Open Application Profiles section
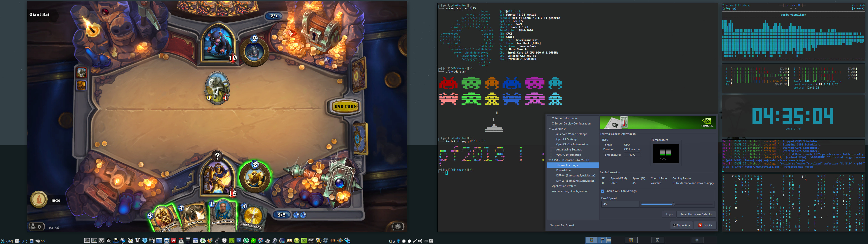This screenshot has height=244, width=868. pos(564,186)
